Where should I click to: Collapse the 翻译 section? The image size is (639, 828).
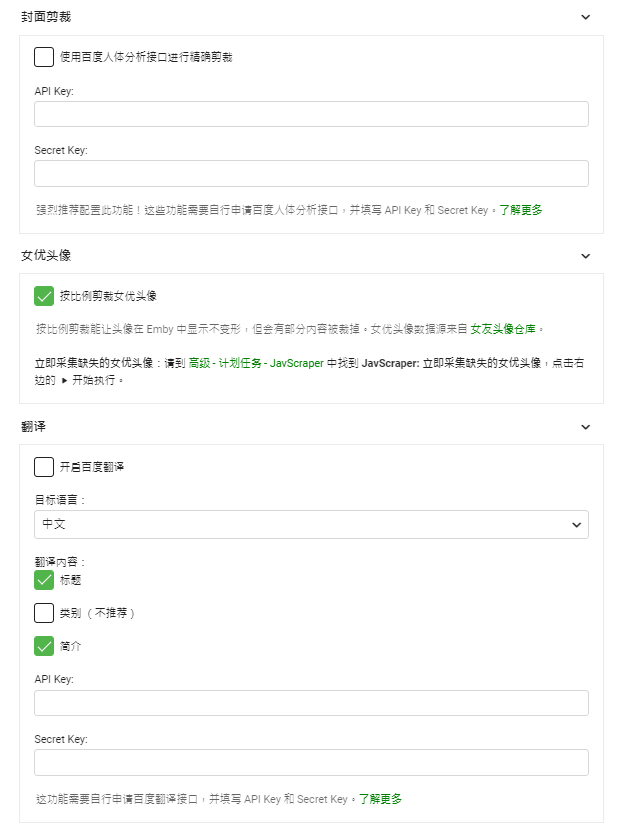[x=586, y=426]
